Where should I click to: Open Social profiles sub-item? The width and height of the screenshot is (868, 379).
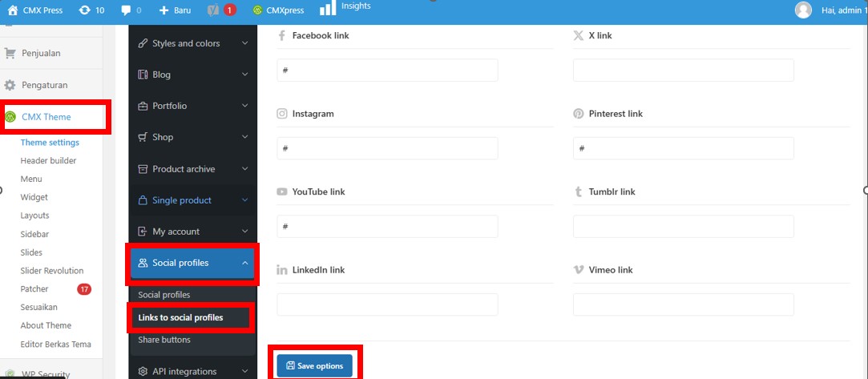(x=164, y=295)
